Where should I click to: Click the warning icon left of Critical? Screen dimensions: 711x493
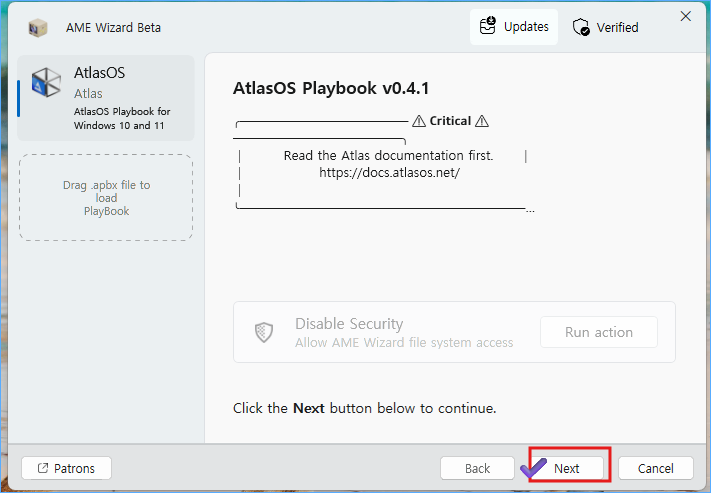[x=419, y=121]
